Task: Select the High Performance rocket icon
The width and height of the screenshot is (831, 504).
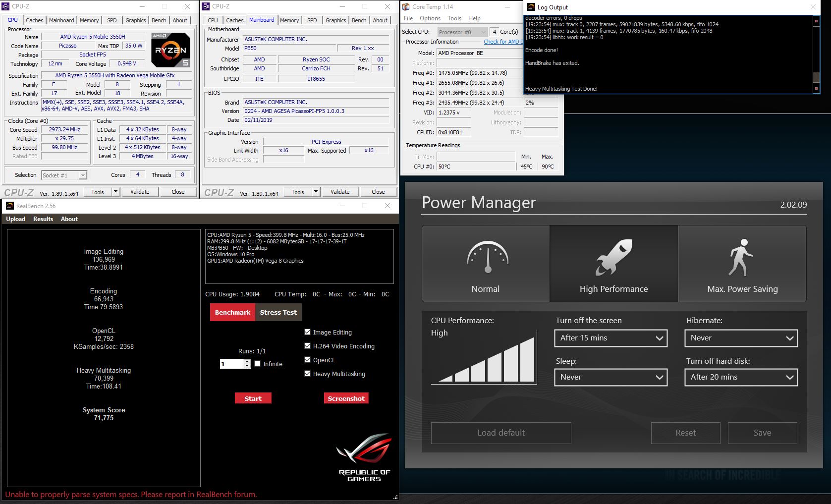Action: click(x=613, y=257)
